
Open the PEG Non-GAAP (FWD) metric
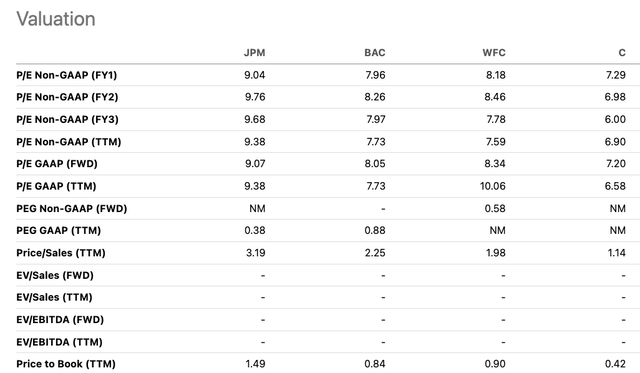coord(71,209)
